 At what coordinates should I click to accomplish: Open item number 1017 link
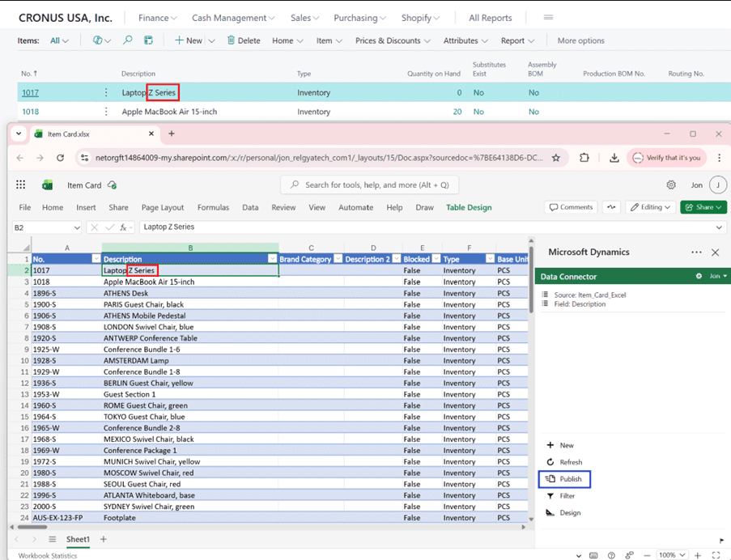pos(30,92)
